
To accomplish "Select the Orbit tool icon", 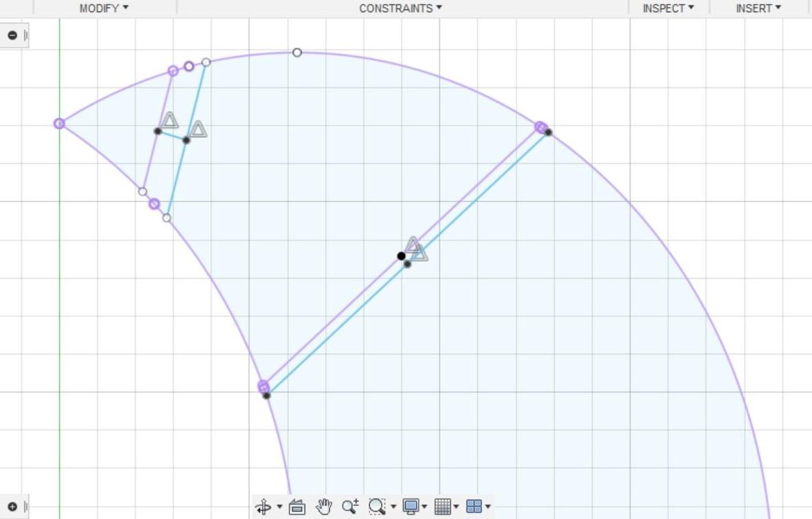I will tap(263, 506).
